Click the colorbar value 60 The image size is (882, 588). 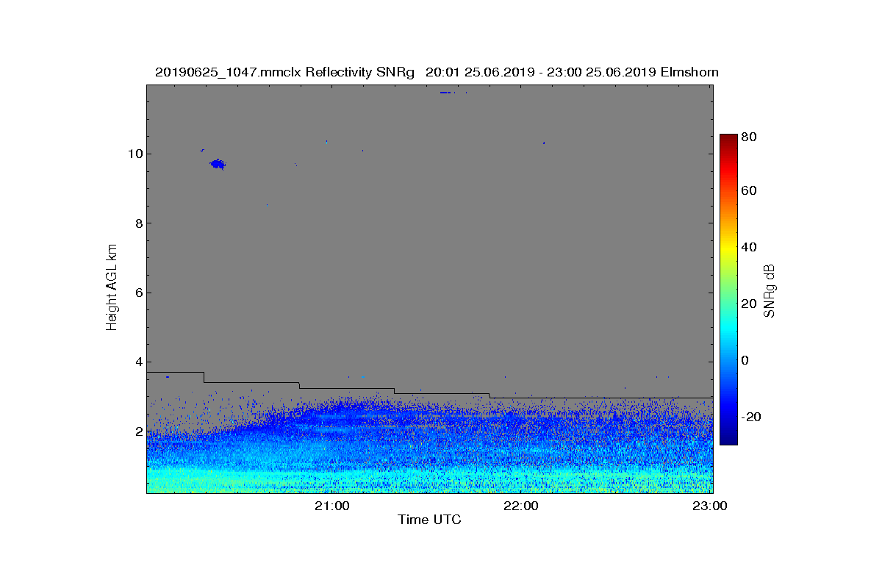tap(750, 190)
